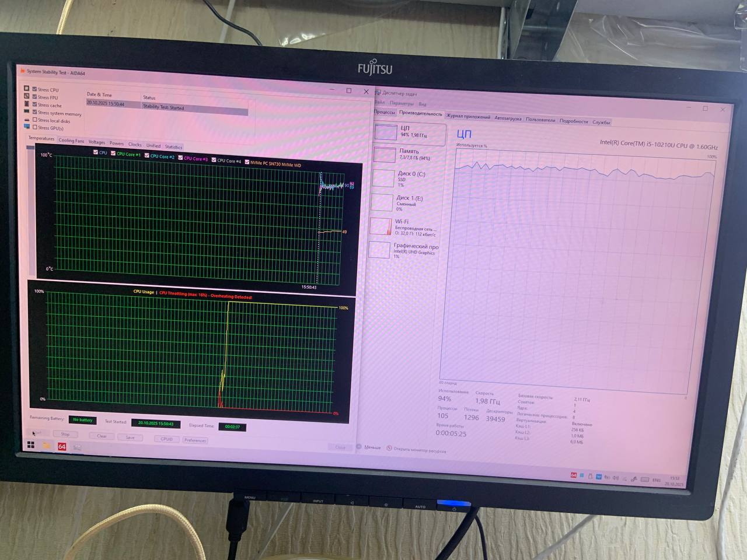Open the Автозагрузка tab
Viewport: 747px width, 560px height.
click(x=508, y=118)
